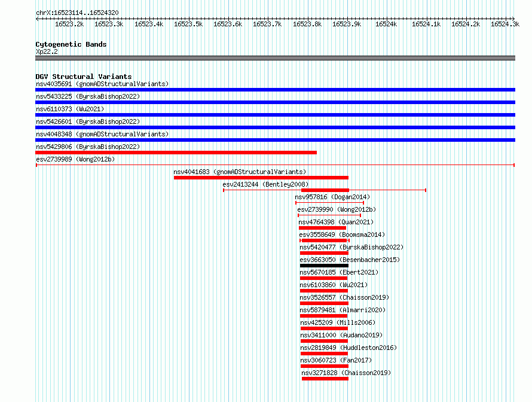Select nsv5420477 ByrskaBishop2022 label

pyautogui.click(x=351, y=247)
